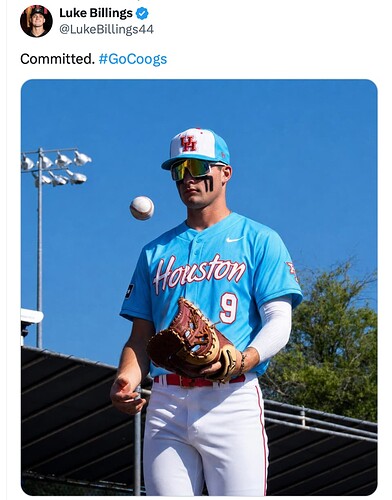Click the red belt on the uniform
This screenshot has height=500, width=392.
pos(199,380)
